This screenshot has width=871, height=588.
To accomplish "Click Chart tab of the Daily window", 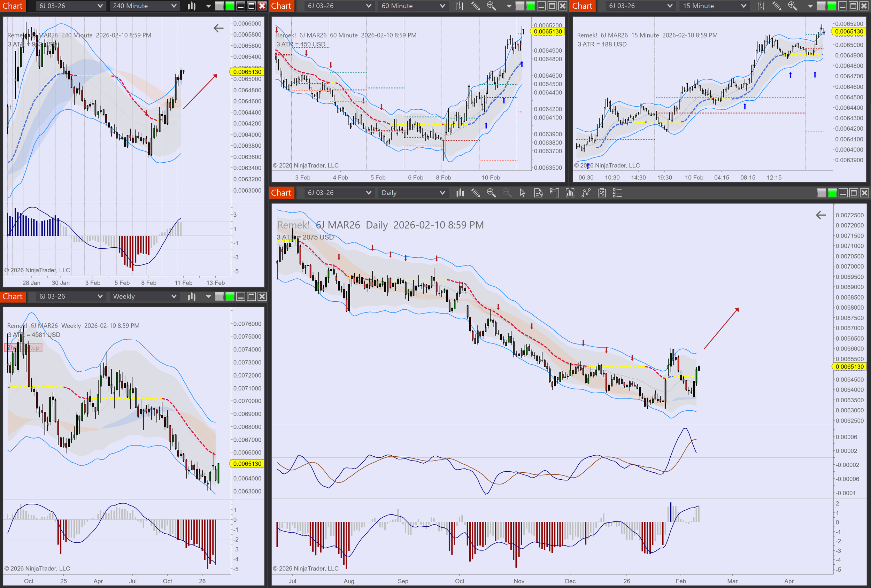I will pos(281,193).
